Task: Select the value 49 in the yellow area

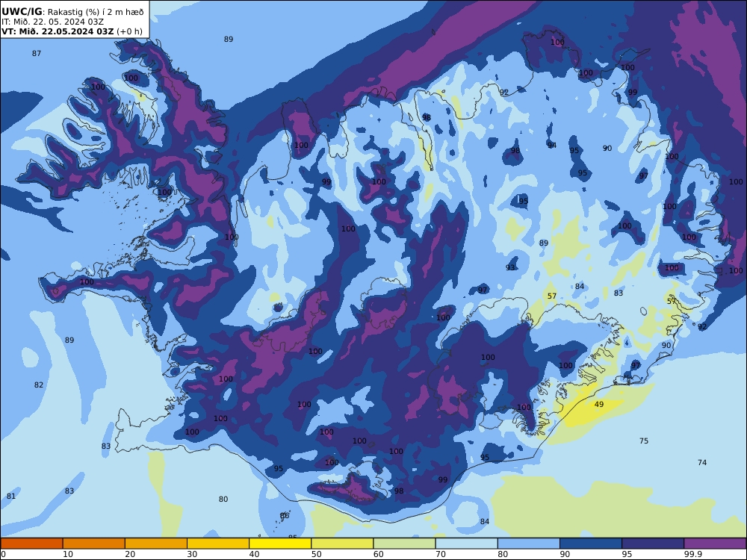Action: pos(599,404)
